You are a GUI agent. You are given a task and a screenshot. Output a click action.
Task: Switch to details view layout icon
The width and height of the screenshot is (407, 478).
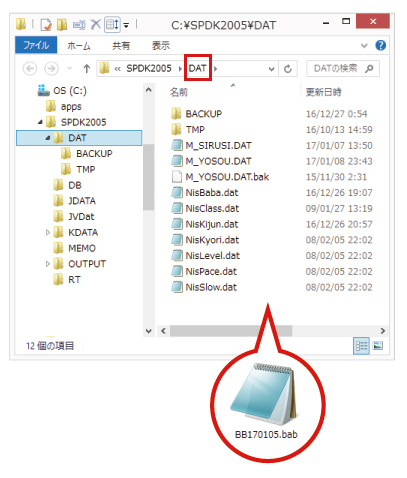361,346
